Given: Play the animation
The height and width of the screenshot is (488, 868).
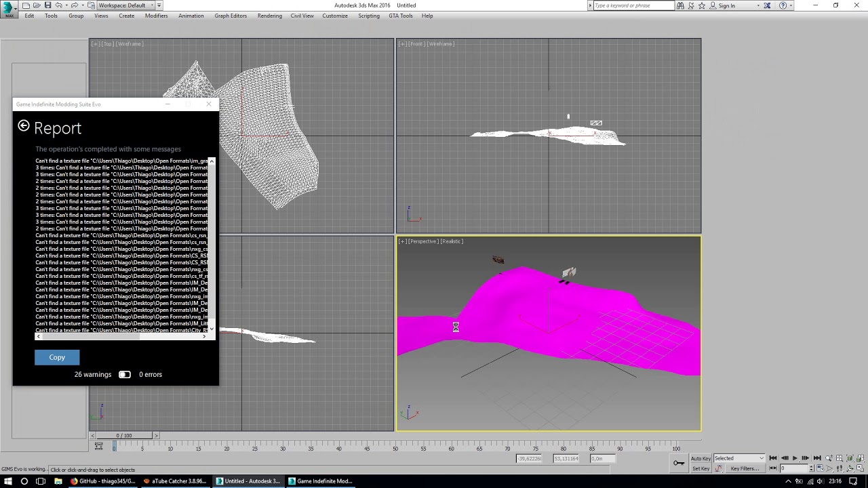Looking at the screenshot, I should click(x=795, y=458).
